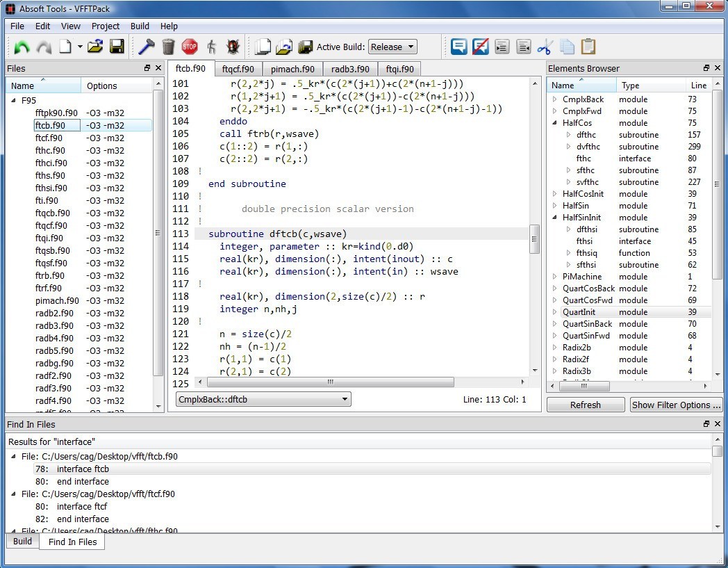Open the File menu
This screenshot has width=728, height=568.
pyautogui.click(x=17, y=26)
